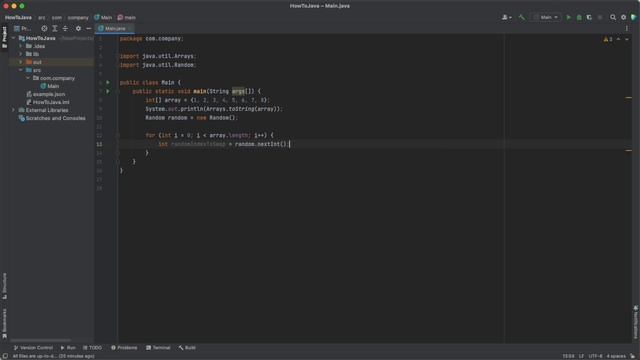Open Search Everywhere magnifier icon
The image size is (640, 360).
[x=613, y=18]
